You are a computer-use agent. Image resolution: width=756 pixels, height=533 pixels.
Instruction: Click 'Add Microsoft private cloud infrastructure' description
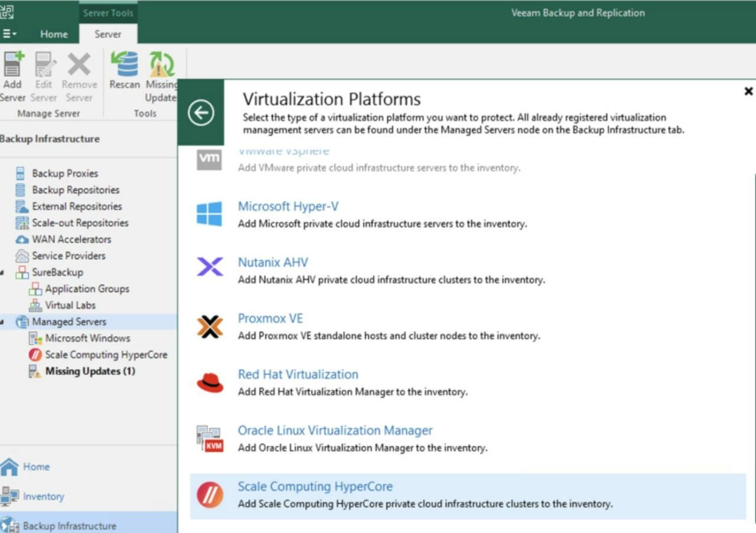coord(382,225)
